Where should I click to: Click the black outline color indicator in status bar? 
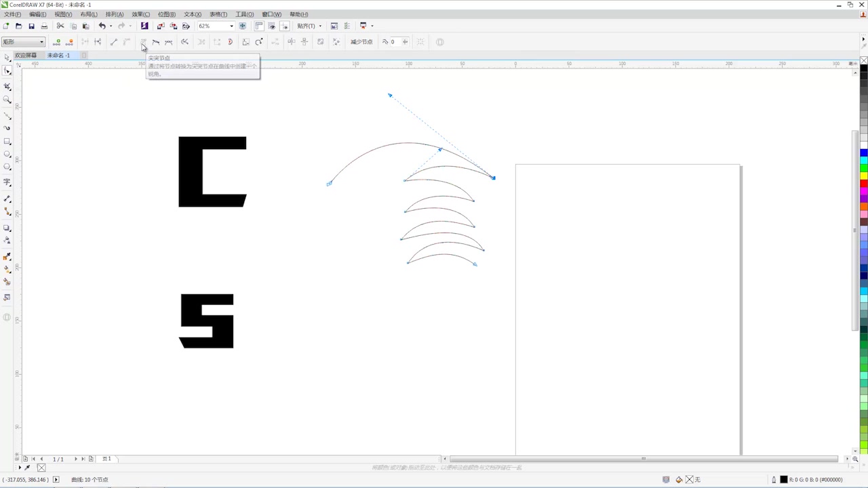click(784, 479)
